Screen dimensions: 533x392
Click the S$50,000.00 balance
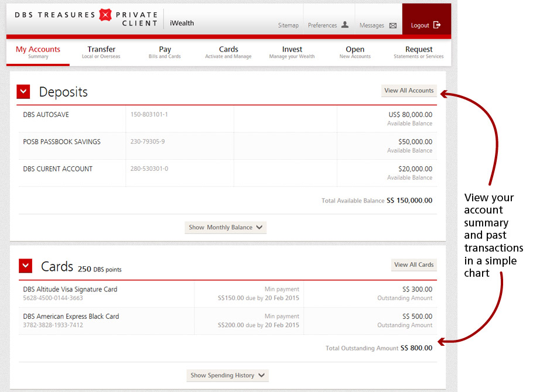415,142
